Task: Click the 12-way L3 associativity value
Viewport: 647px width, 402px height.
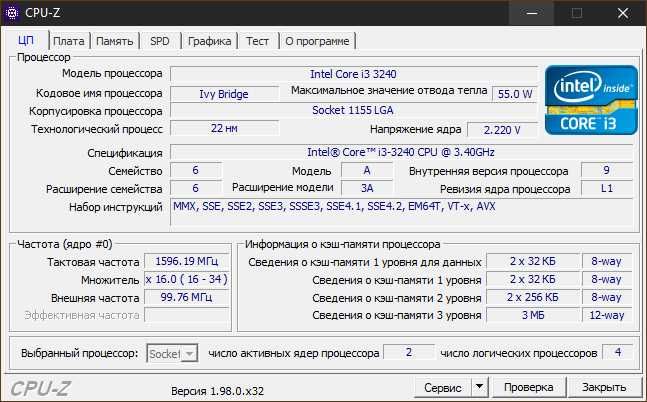Action: click(607, 315)
